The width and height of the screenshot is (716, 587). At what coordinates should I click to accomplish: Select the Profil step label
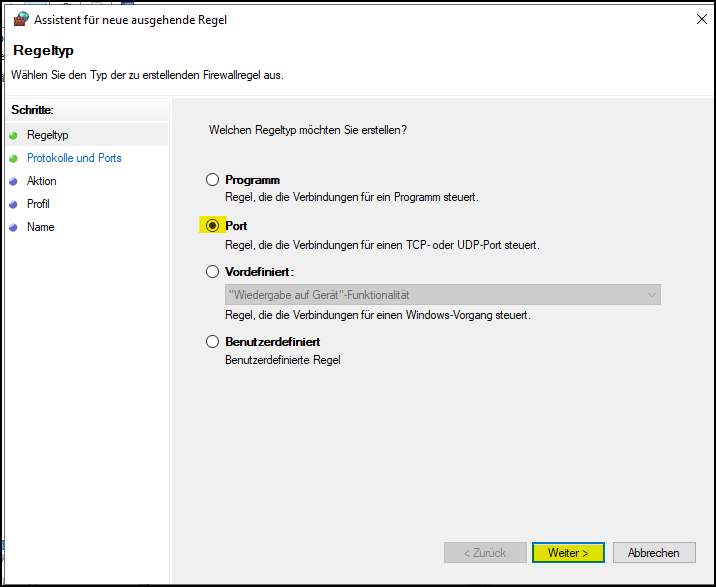pyautogui.click(x=38, y=204)
